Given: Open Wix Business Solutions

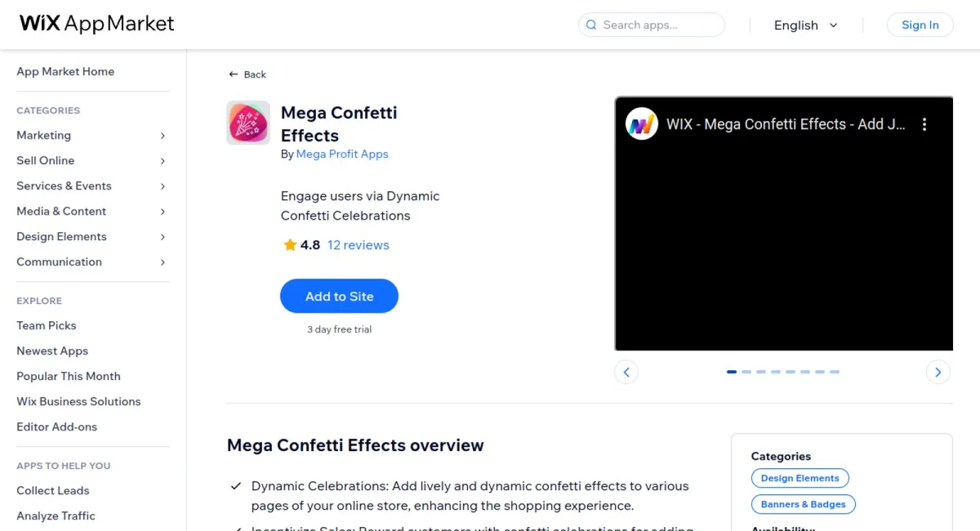Looking at the screenshot, I should [78, 402].
